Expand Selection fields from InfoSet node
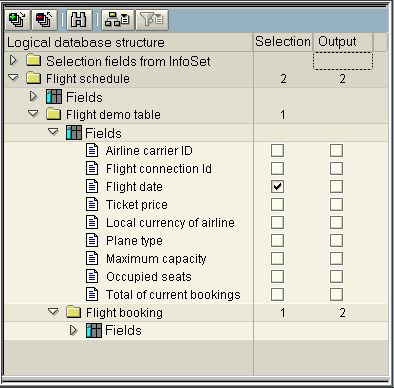394x388 pixels. coord(13,60)
